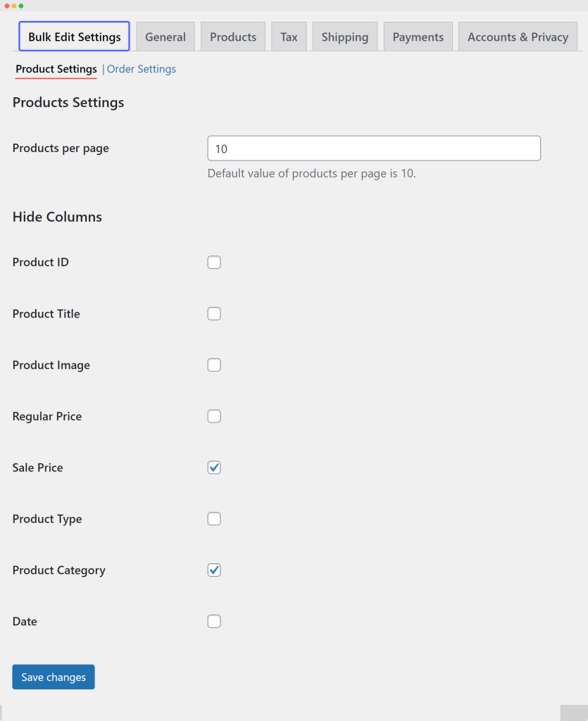This screenshot has width=588, height=721.
Task: Toggle the Product Type checkbox
Action: pyautogui.click(x=214, y=519)
